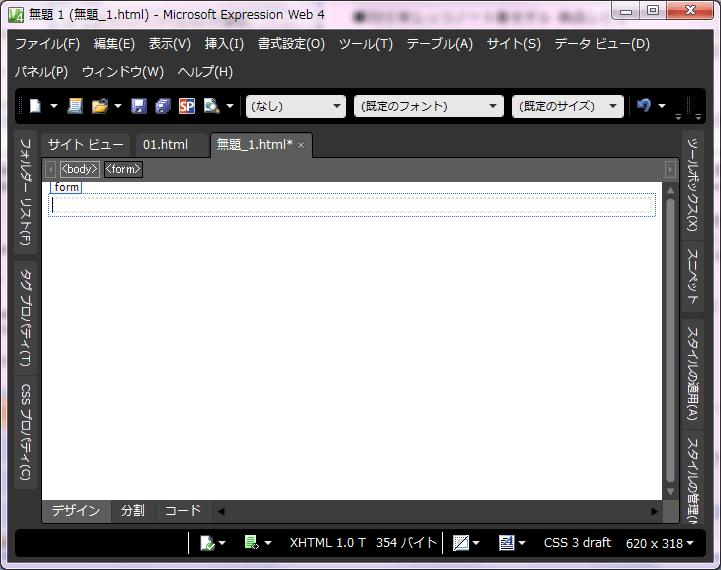Click the Save All icon
The image size is (721, 570).
(x=163, y=106)
